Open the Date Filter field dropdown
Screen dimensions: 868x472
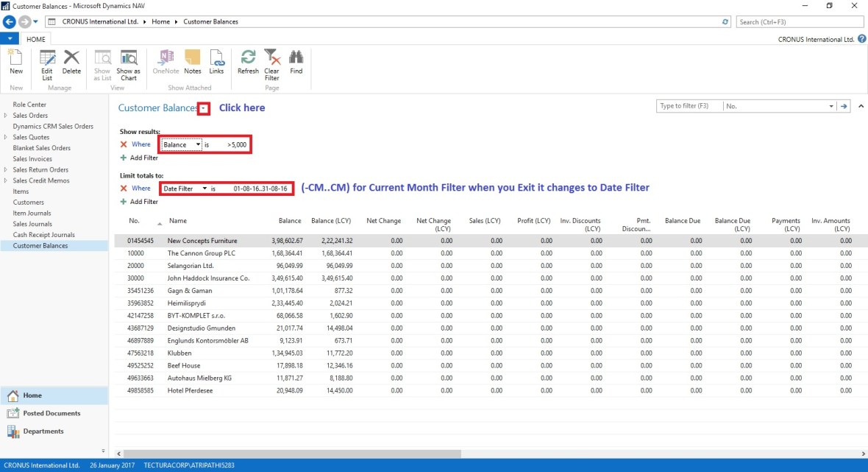click(x=204, y=189)
